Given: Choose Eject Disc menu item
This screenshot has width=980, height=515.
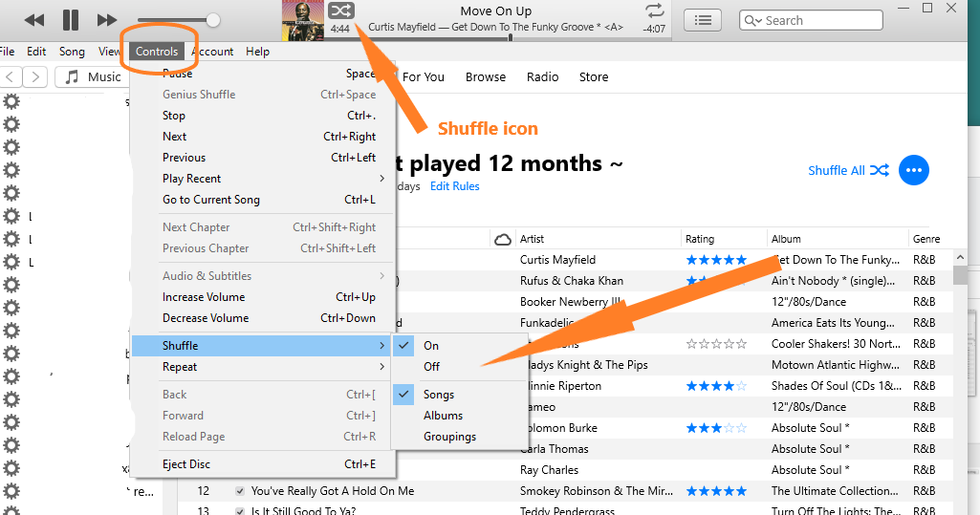Looking at the screenshot, I should tap(263, 463).
